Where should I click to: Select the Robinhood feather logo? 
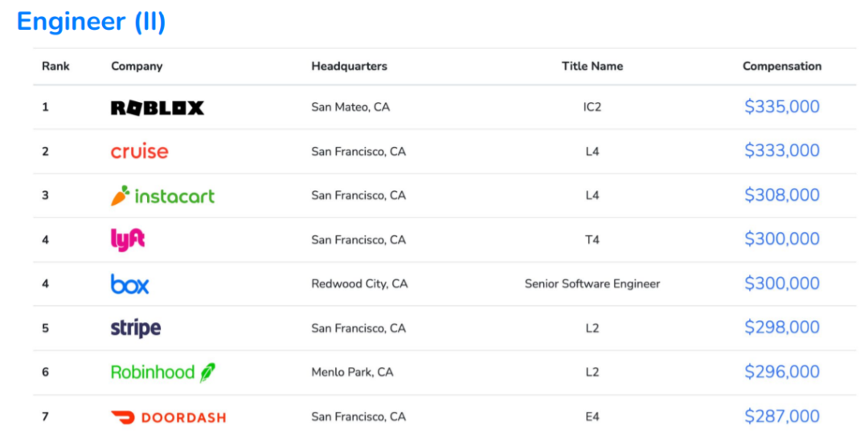point(163,372)
